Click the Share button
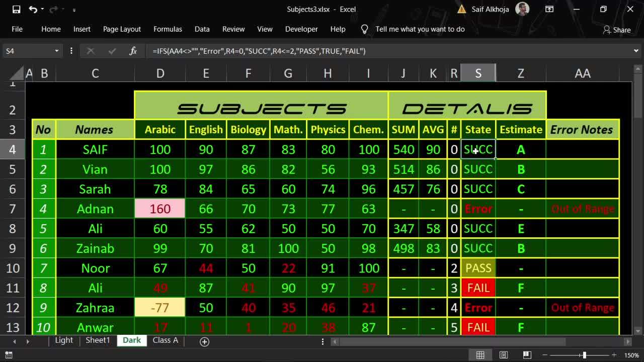The width and height of the screenshot is (644, 362). click(x=617, y=30)
